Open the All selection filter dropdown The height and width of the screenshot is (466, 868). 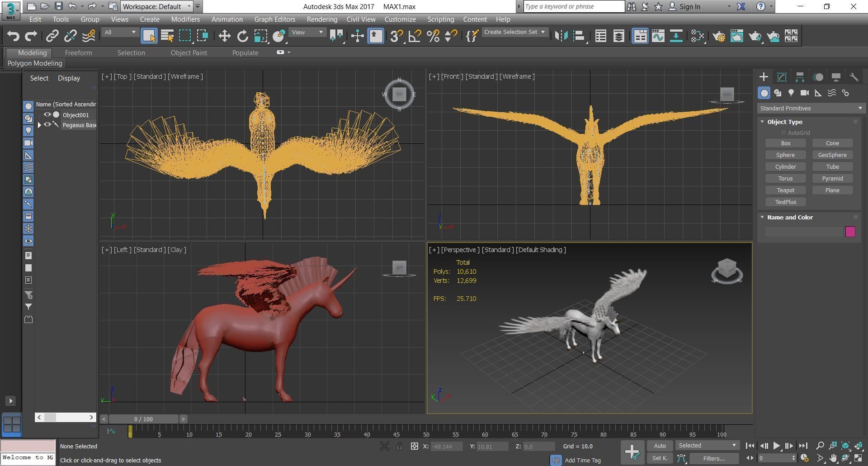click(x=119, y=33)
